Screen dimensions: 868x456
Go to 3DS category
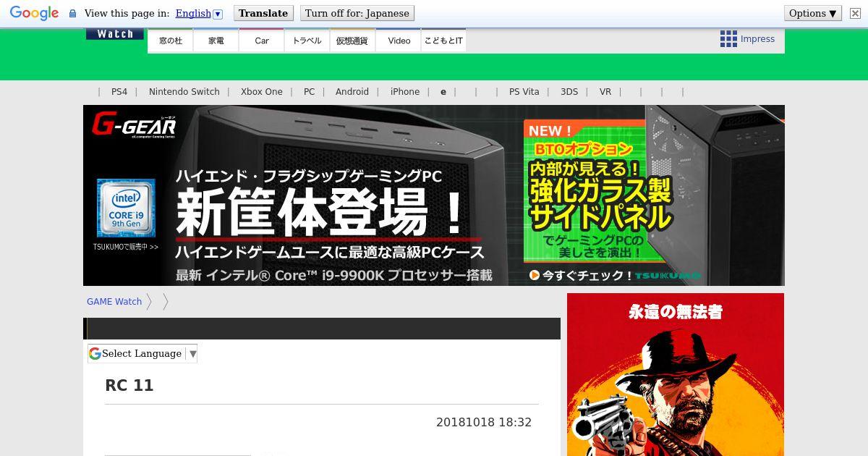tap(569, 92)
